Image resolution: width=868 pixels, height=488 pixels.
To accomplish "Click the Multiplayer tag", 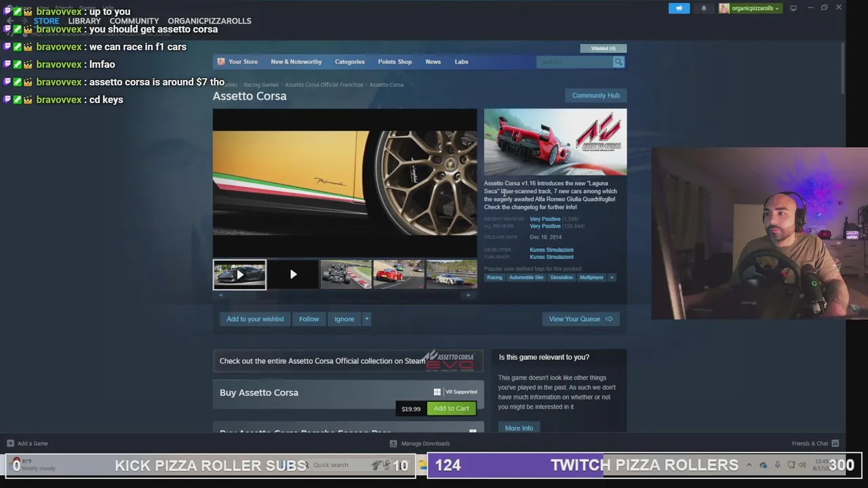I will point(591,277).
